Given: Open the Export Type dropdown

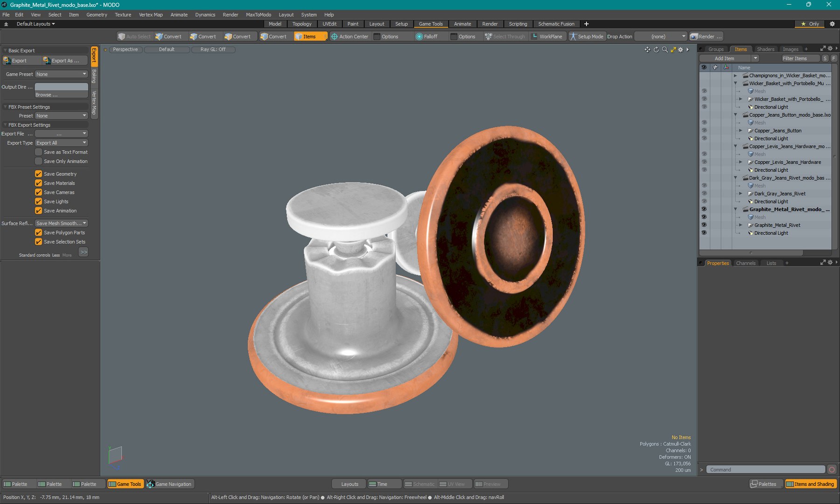Looking at the screenshot, I should (61, 143).
